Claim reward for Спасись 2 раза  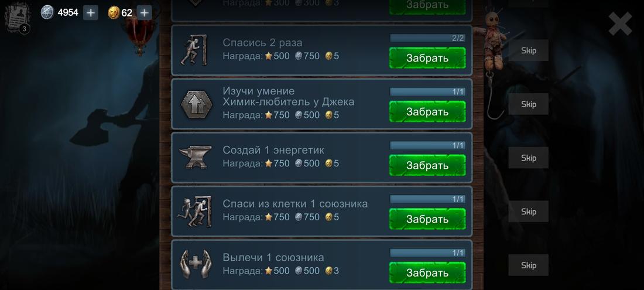pyautogui.click(x=427, y=58)
